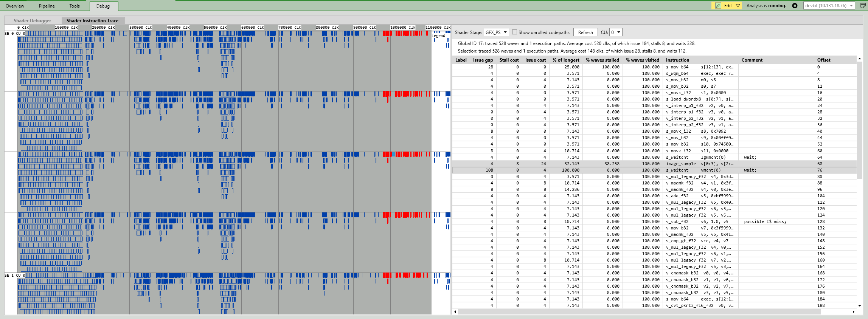Stop the running analysis
The height and width of the screenshot is (319, 868).
coord(795,6)
